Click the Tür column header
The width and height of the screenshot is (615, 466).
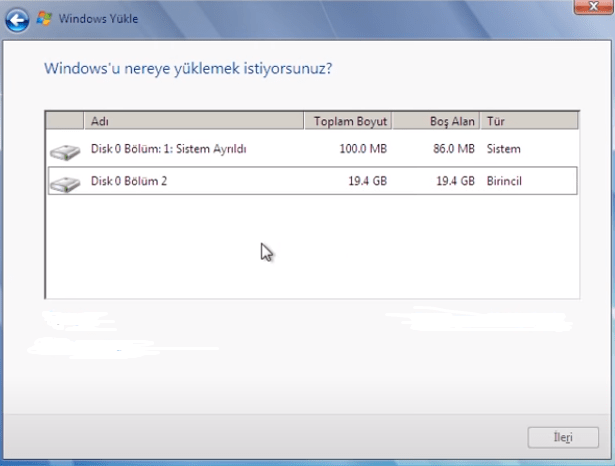coord(529,121)
